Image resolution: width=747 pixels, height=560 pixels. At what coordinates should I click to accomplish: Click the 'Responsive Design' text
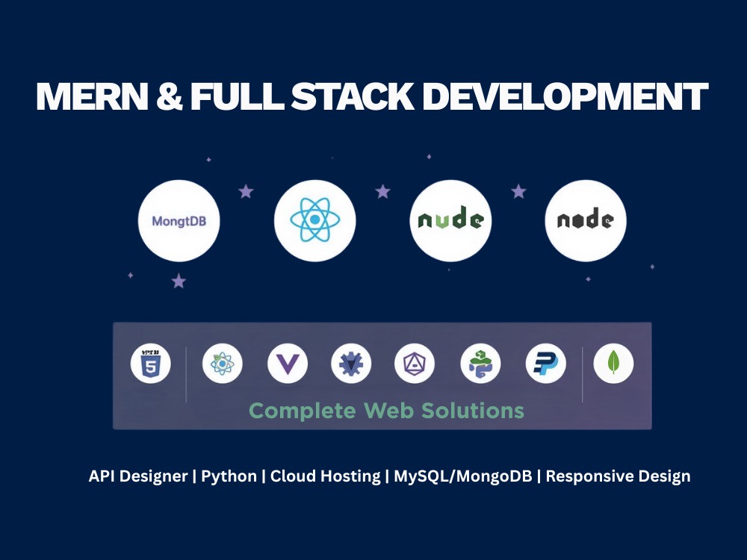[x=618, y=476]
